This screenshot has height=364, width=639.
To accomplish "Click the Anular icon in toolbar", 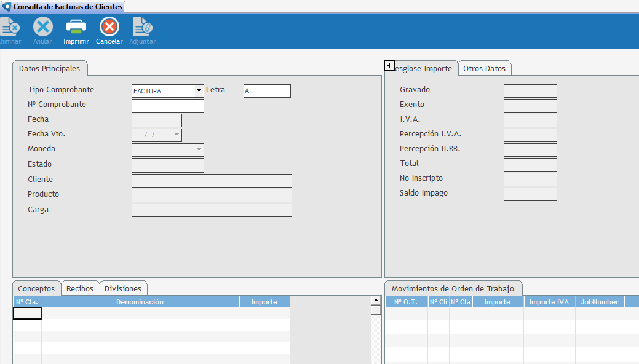I will pos(42,27).
